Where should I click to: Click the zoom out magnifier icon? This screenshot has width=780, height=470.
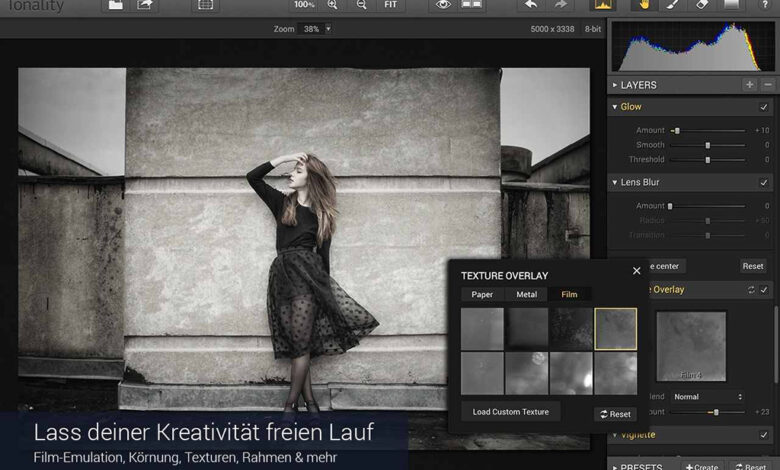pos(361,5)
